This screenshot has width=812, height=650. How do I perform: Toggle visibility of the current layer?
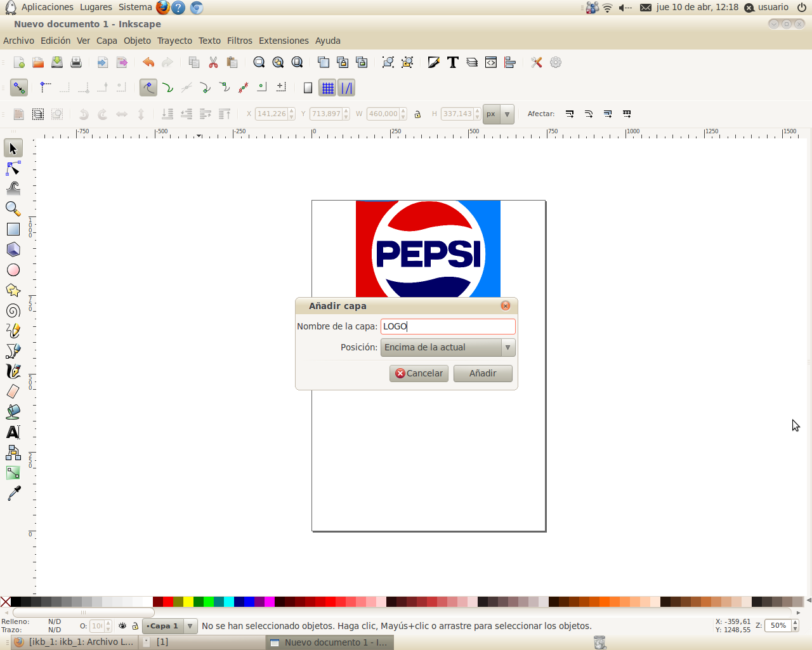[x=121, y=625]
